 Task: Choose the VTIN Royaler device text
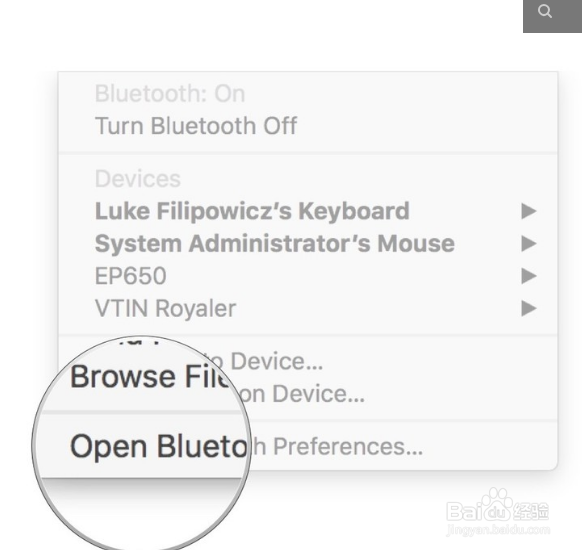(166, 308)
